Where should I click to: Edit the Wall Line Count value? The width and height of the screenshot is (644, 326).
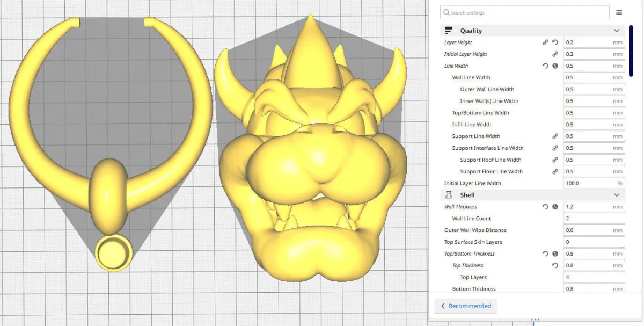[x=594, y=219]
